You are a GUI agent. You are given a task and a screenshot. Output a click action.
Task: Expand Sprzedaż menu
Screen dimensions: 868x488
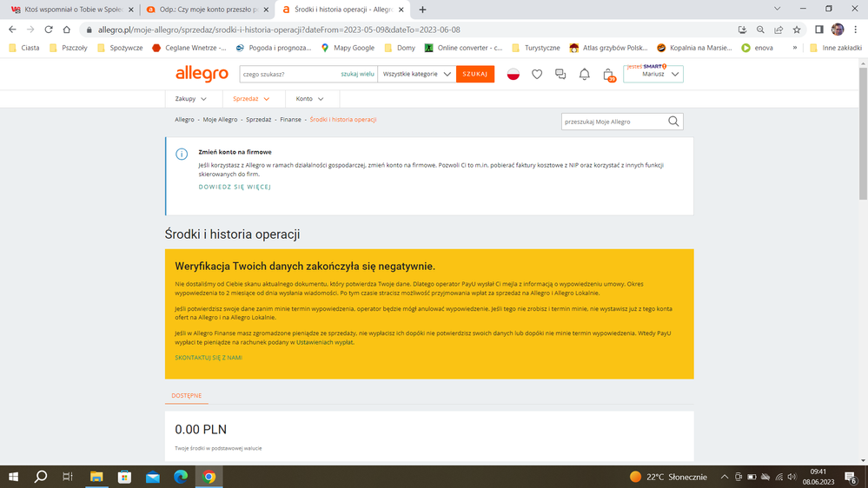click(251, 98)
